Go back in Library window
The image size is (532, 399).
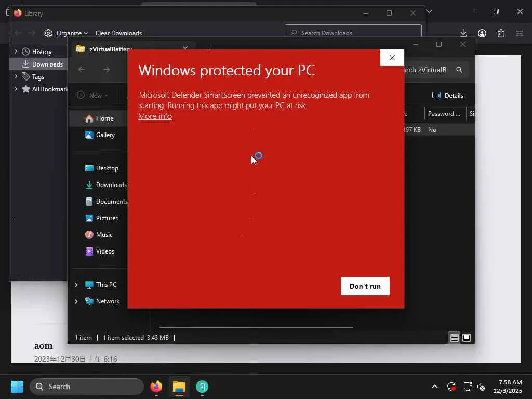point(18,33)
